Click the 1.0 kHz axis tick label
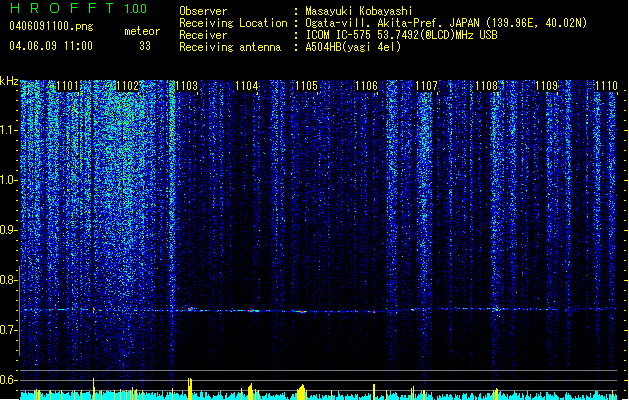 coord(9,181)
